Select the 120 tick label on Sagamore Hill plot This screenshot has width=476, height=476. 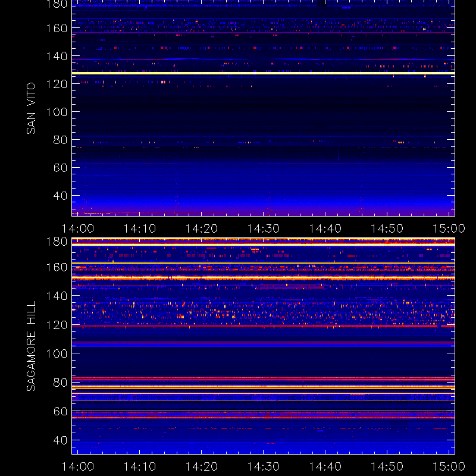coord(57,325)
